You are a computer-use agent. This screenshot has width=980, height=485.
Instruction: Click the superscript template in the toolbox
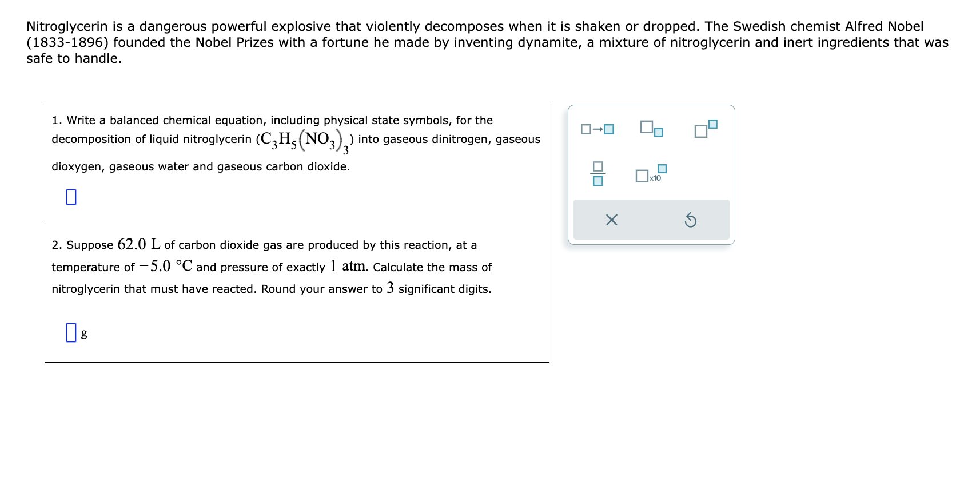(x=704, y=129)
